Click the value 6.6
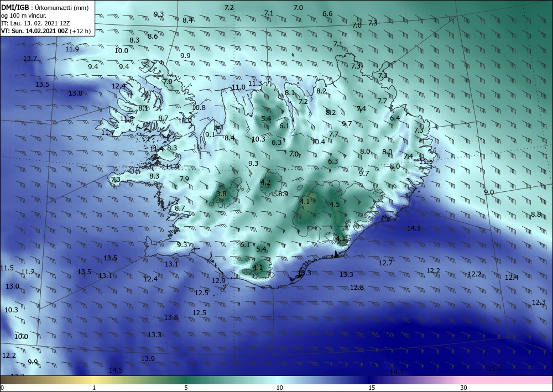The height and width of the screenshot is (392, 553). click(x=327, y=14)
